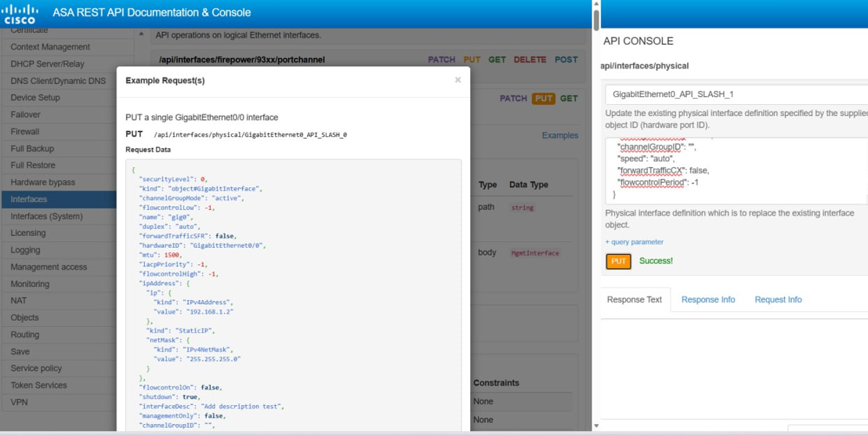This screenshot has width=868, height=435.
Task: Switch to the Request Info tab
Action: click(x=777, y=299)
